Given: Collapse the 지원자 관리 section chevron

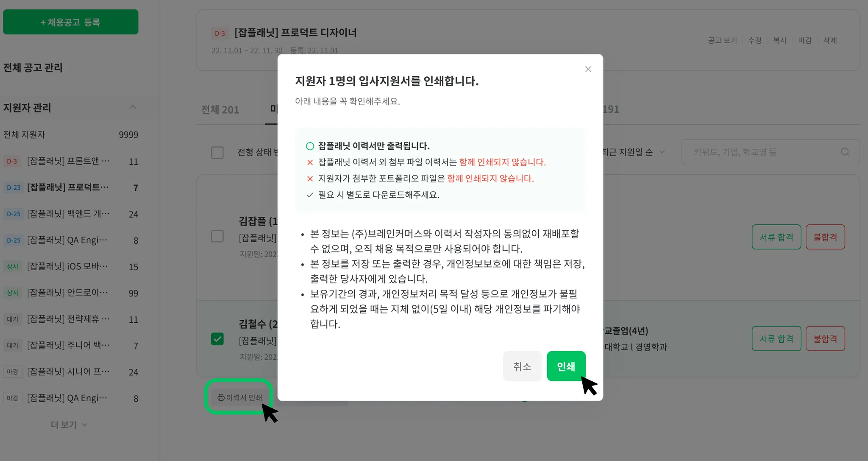Looking at the screenshot, I should point(133,107).
